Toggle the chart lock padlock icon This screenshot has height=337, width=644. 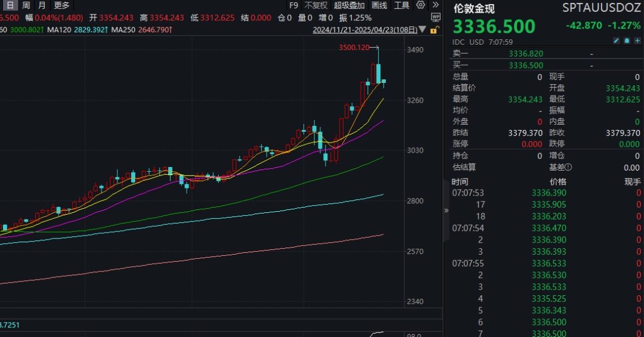click(435, 29)
